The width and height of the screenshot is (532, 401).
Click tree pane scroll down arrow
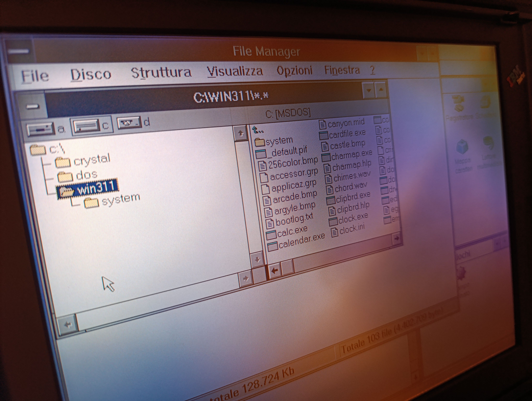coord(257,260)
